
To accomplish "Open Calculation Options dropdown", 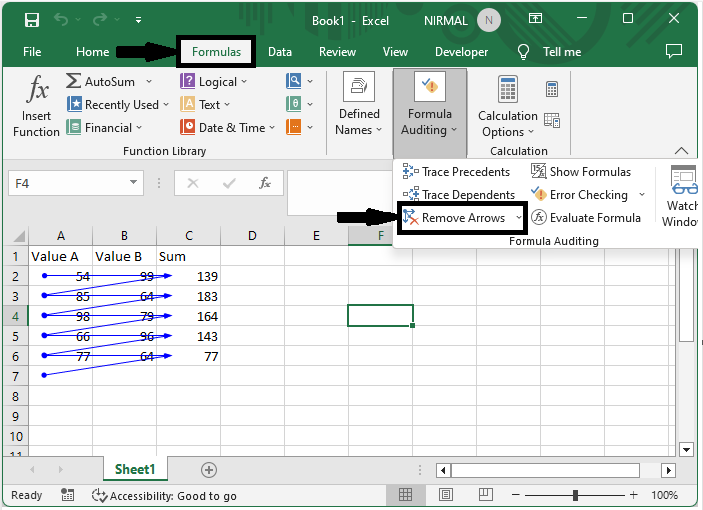I will pos(508,107).
